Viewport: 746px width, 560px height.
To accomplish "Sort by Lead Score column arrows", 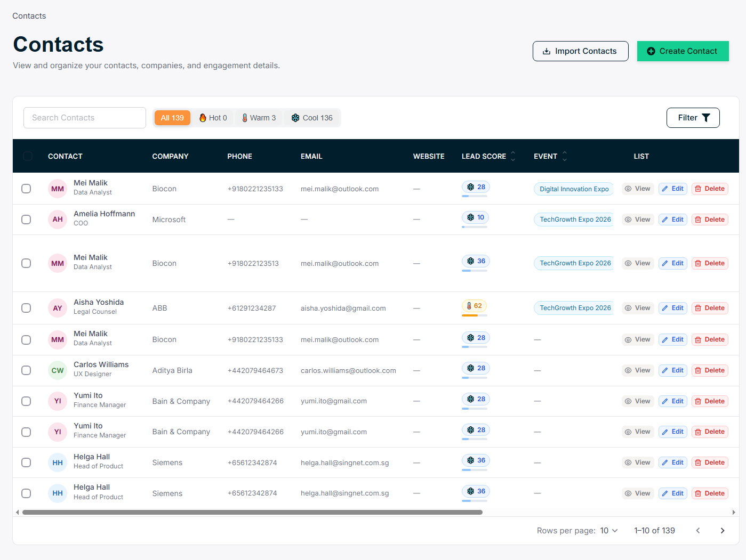I will coord(513,156).
